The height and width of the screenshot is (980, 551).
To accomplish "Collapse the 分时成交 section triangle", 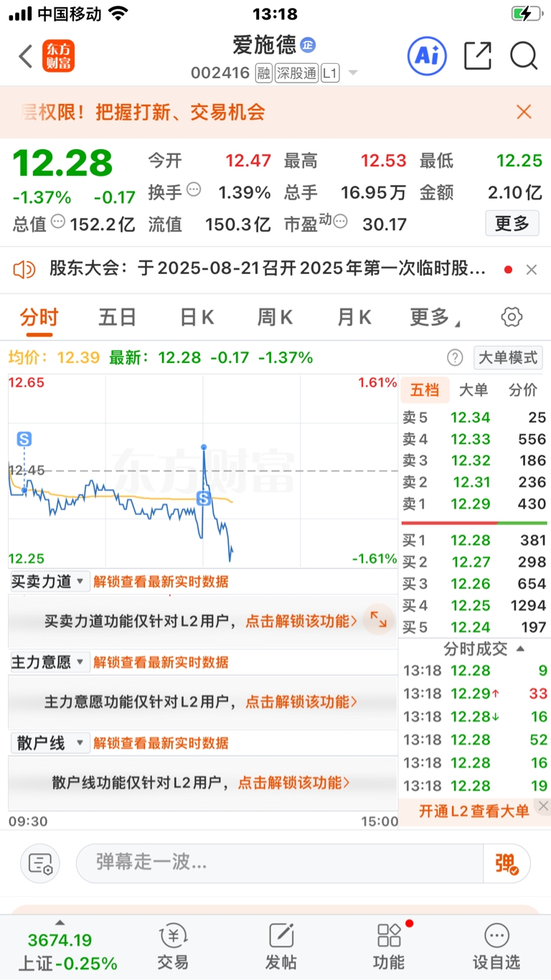I will click(520, 649).
